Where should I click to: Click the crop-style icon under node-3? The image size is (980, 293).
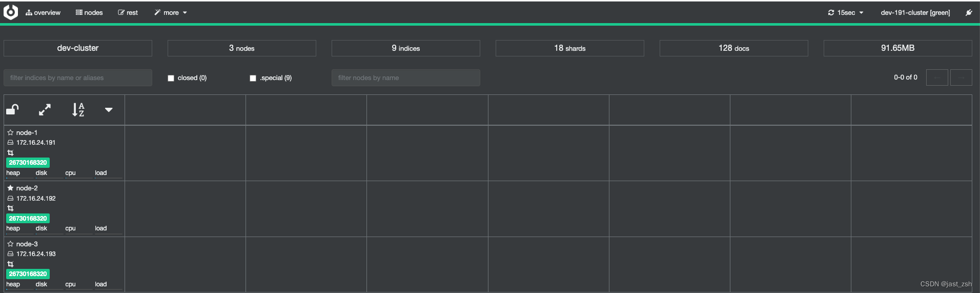pyautogui.click(x=10, y=264)
